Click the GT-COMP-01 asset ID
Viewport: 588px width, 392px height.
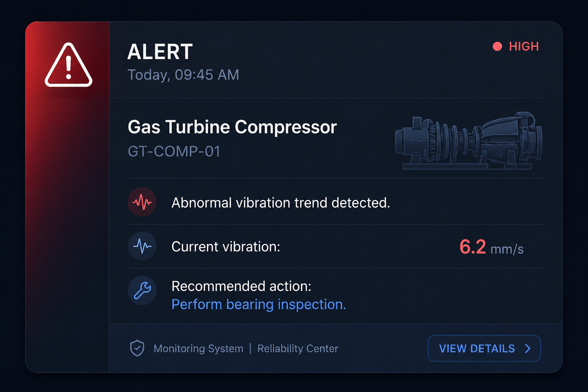coord(174,151)
